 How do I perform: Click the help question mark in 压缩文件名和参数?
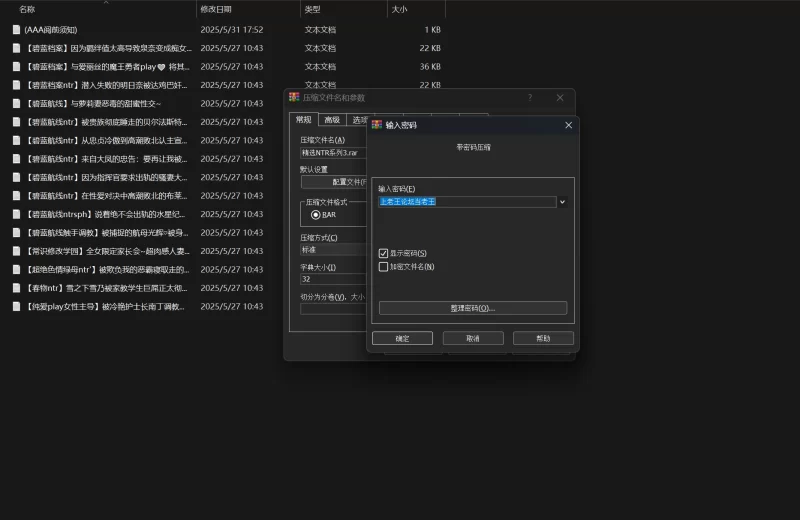(530, 97)
